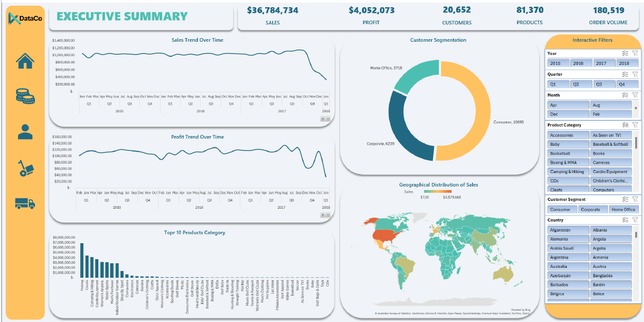Toggle multi-select for the Month slicer
Screen dimensions: 644x322
point(625,95)
